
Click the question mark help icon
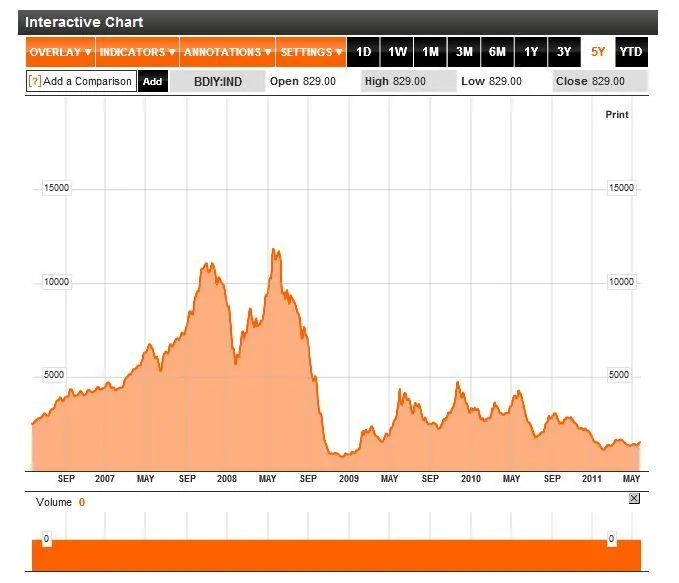coord(34,82)
